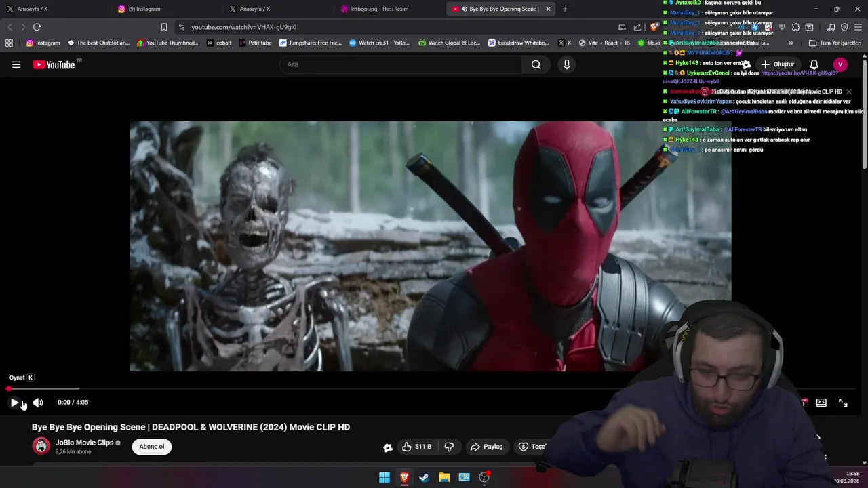Image resolution: width=868 pixels, height=488 pixels.
Task: Open the cobalt bookmark
Action: point(219,43)
